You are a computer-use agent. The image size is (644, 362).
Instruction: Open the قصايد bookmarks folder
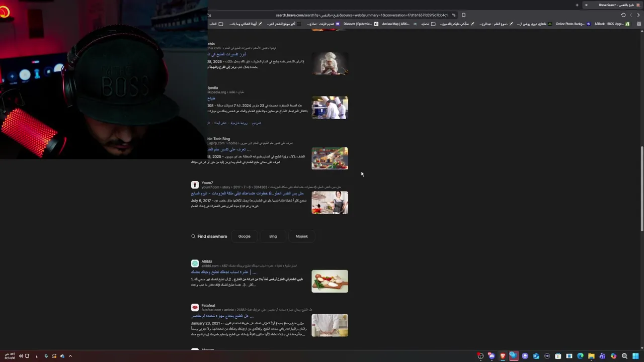click(x=428, y=24)
